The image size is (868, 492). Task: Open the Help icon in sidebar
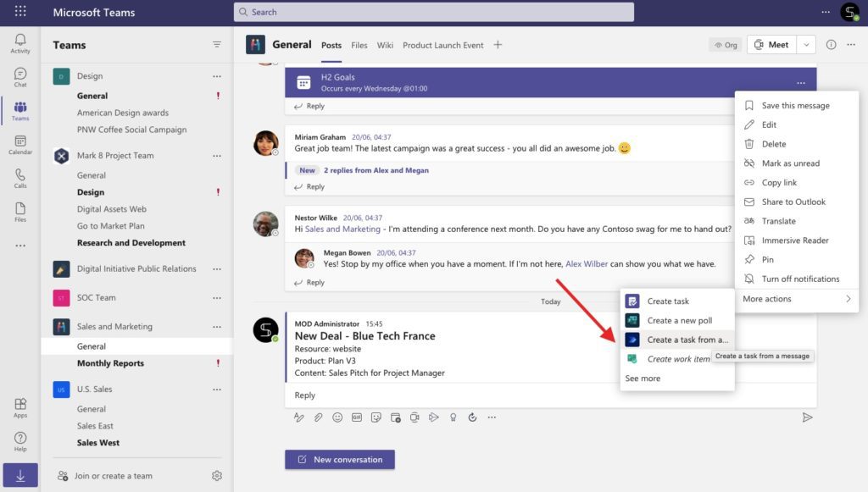coord(20,442)
